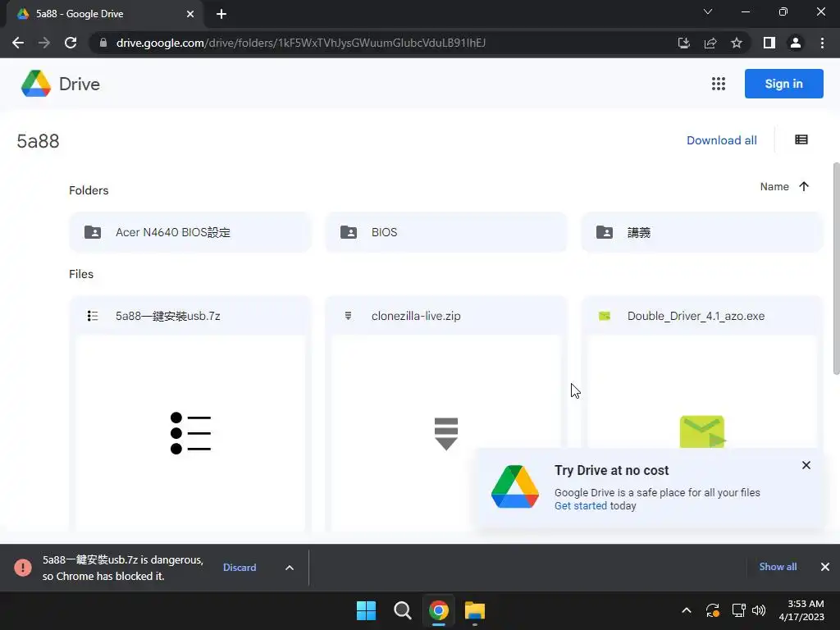This screenshot has width=840, height=630.
Task: Open Chrome profile menu
Action: 796,43
